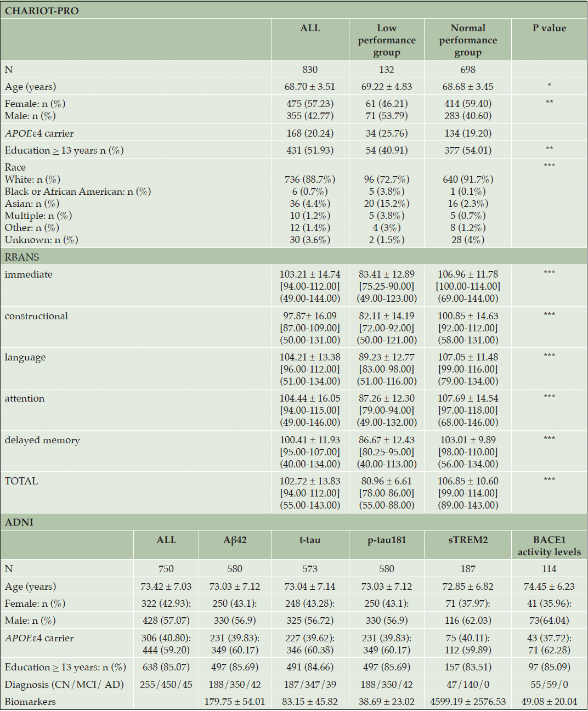Click the constructional row label
This screenshot has height=711, width=588.
click(x=37, y=316)
